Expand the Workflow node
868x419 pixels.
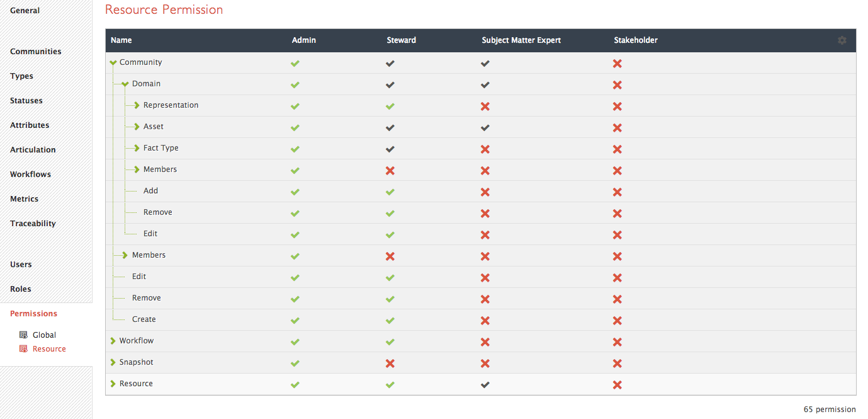pyautogui.click(x=113, y=341)
